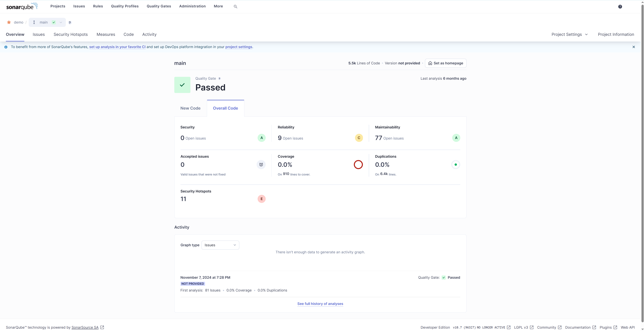
Task: Open Community footer link
Action: click(549, 327)
